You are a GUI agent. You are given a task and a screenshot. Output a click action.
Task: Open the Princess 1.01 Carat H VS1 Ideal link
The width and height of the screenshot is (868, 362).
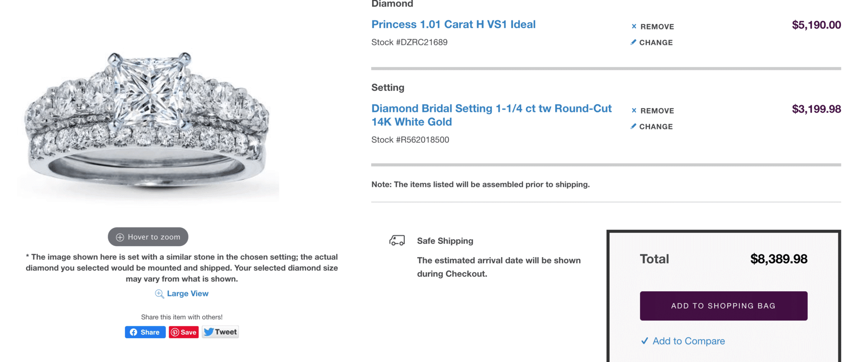(453, 25)
